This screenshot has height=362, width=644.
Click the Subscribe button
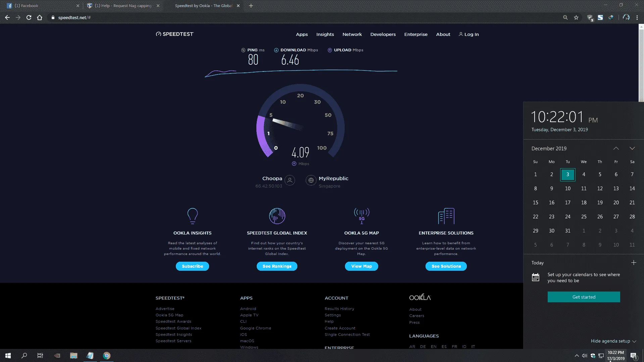[x=192, y=266]
